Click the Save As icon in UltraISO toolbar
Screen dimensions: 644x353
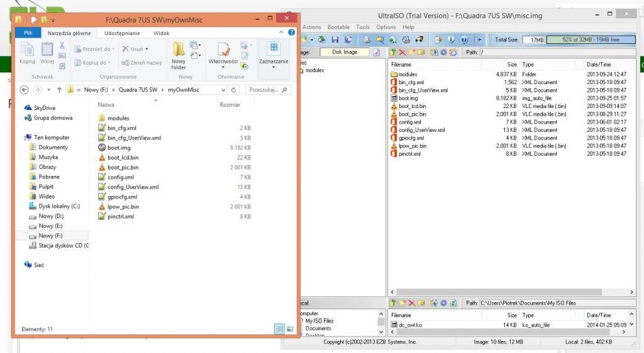coord(348,40)
